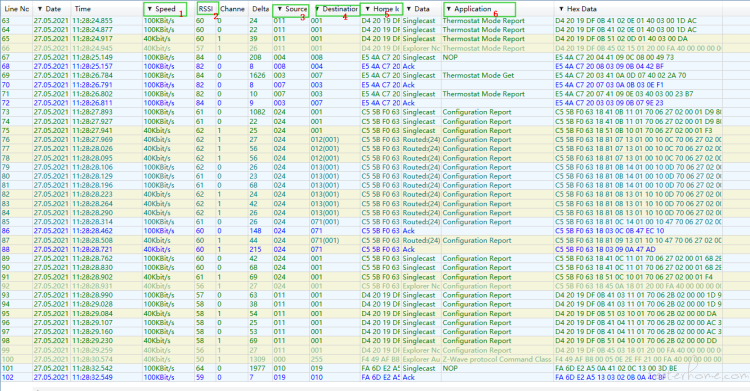
Task: Open the Home Id column filter icon
Action: point(367,9)
